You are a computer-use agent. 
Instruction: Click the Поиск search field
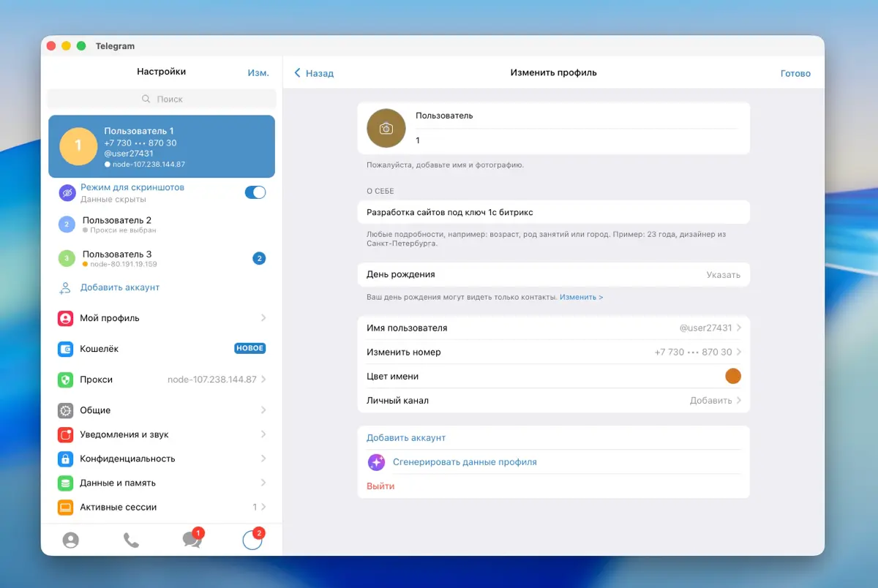[162, 99]
